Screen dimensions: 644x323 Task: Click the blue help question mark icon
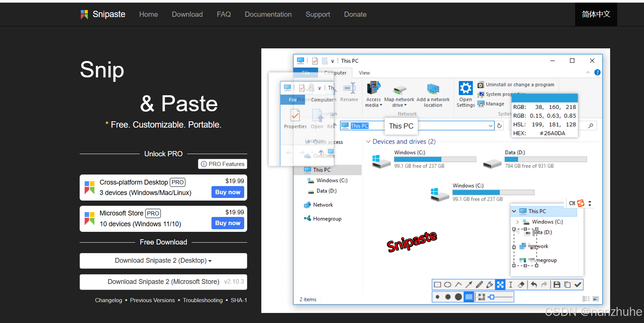597,73
